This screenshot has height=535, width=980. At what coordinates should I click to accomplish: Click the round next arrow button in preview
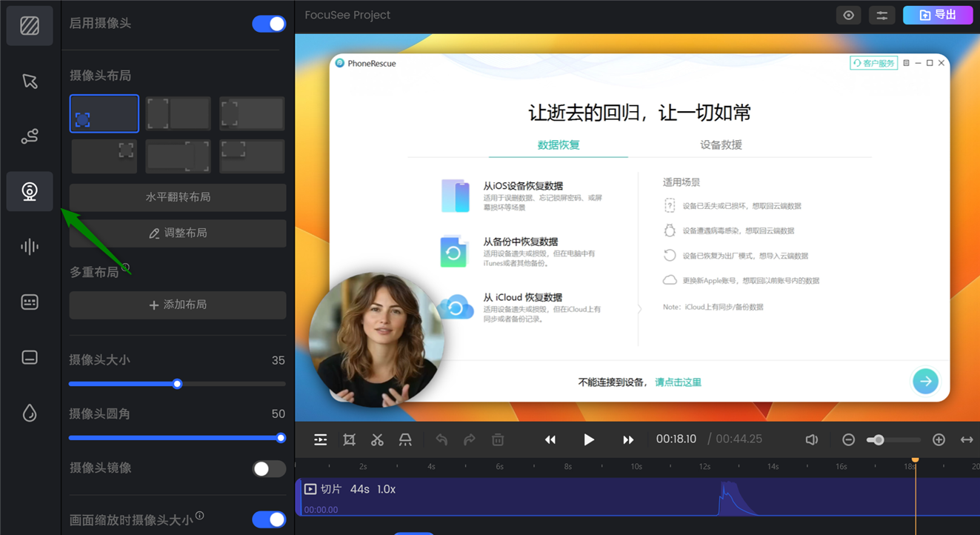925,382
